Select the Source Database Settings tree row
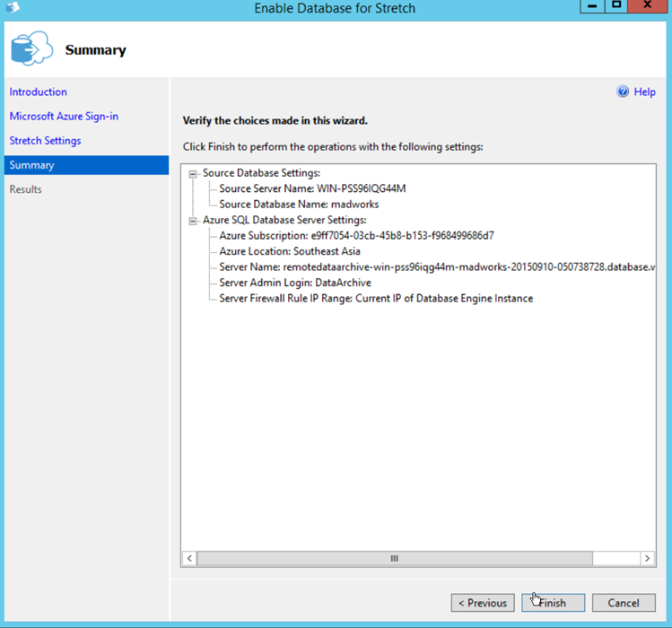This screenshot has height=628, width=672. [261, 173]
